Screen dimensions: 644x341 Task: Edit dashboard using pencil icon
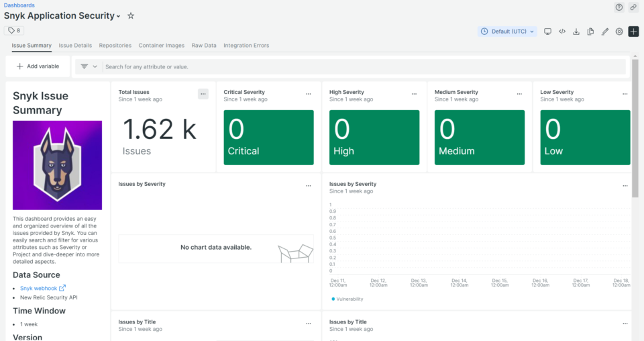(x=605, y=32)
